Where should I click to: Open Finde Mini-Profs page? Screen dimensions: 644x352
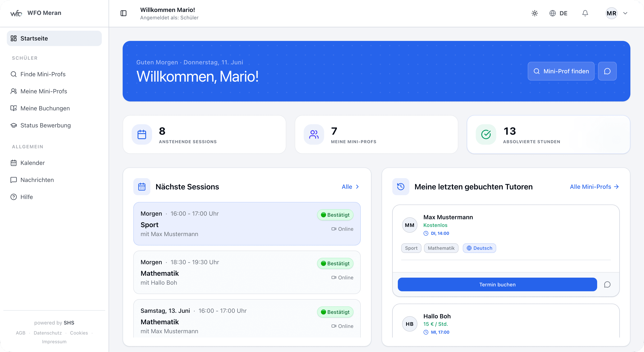(54, 74)
